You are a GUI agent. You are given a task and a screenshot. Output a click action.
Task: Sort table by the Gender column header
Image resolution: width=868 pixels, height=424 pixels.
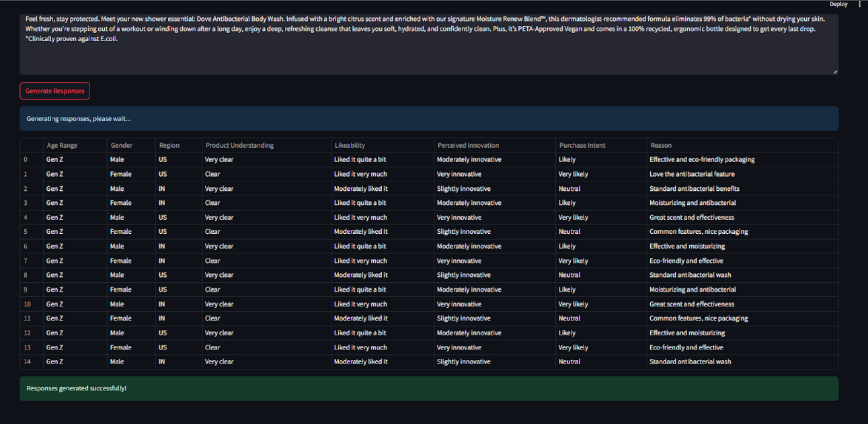click(x=131, y=145)
